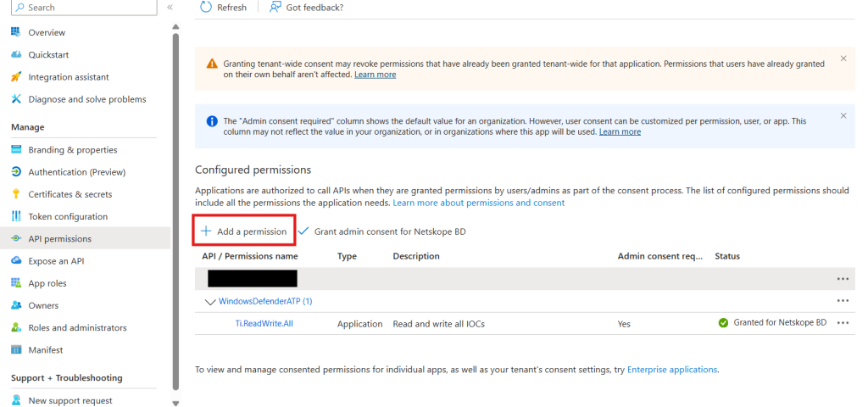Open Certificates & secrets menu item
Image resolution: width=868 pixels, height=407 pixels.
(x=70, y=194)
